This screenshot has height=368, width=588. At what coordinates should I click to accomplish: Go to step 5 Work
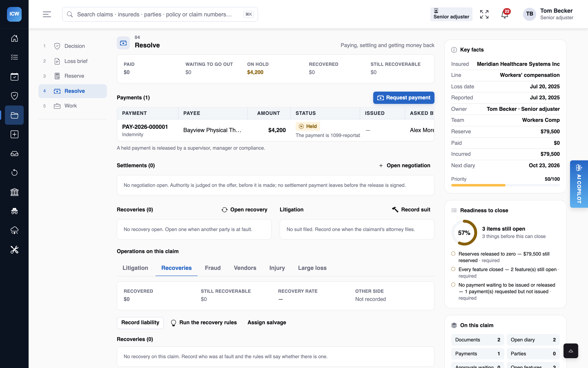(73, 106)
